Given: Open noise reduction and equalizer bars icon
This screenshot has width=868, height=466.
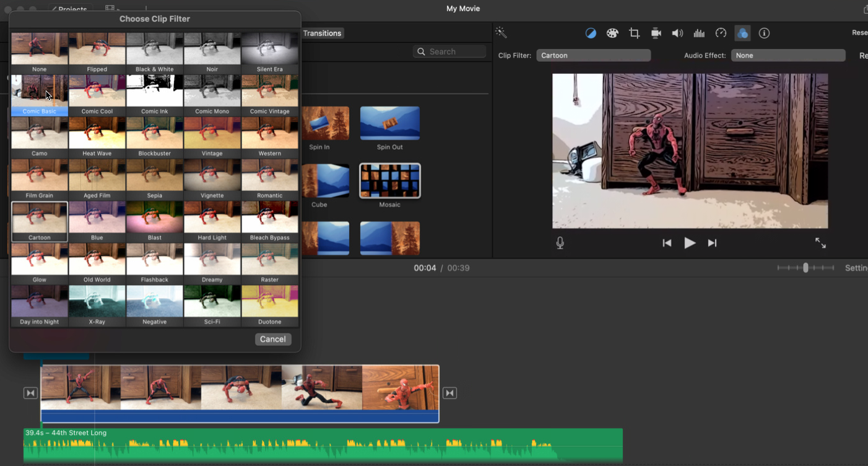Looking at the screenshot, I should pos(699,33).
